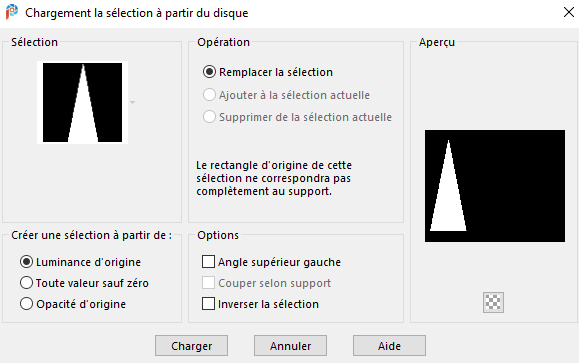Choose Luminance d'origine radio button
This screenshot has height=363, width=579.
80,262
